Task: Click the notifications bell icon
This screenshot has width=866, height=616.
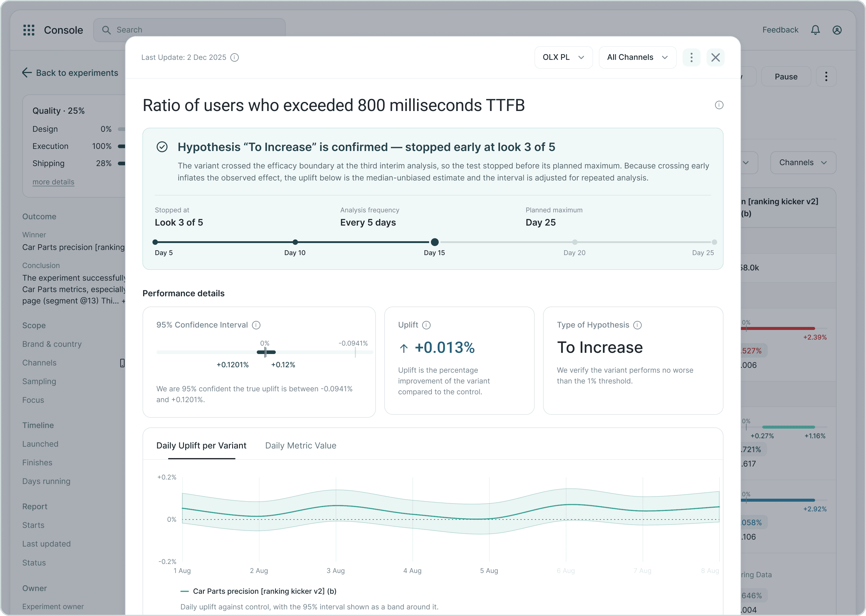Action: click(x=815, y=30)
